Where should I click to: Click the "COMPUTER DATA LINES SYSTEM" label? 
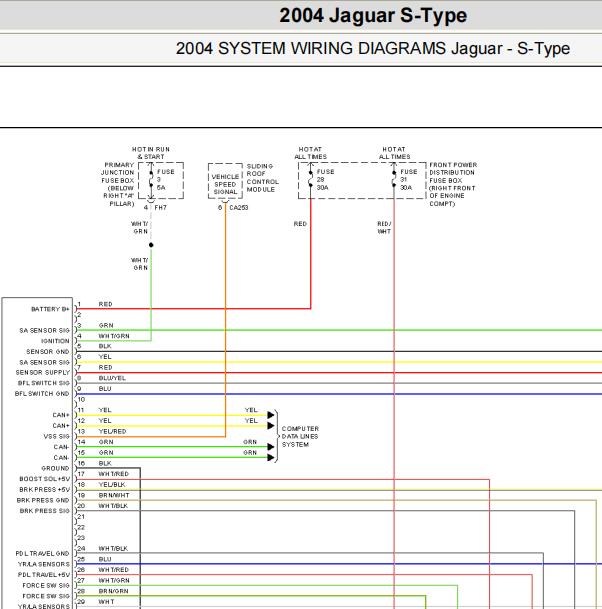coord(300,437)
